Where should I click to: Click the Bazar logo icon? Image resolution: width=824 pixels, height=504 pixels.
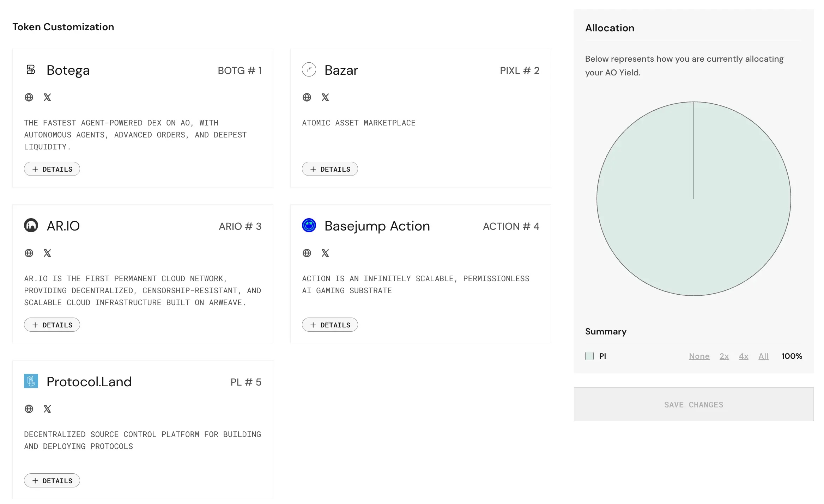[x=309, y=69]
